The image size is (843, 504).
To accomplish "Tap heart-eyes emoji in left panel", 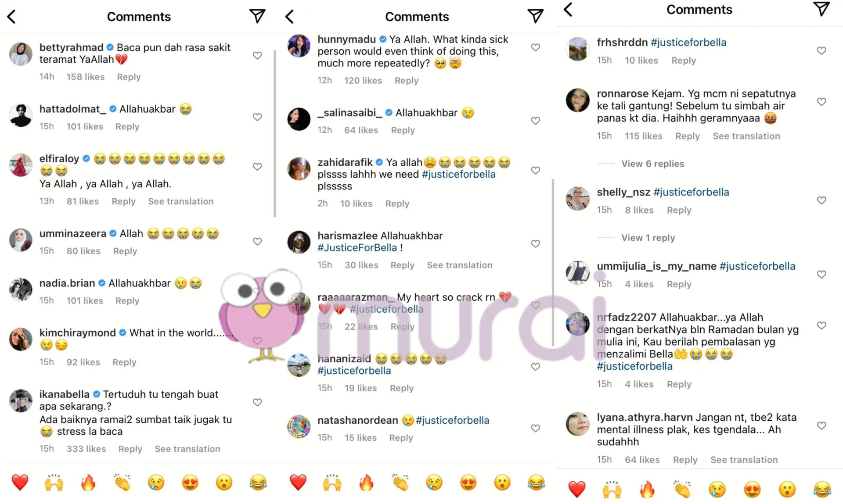I will [190, 483].
